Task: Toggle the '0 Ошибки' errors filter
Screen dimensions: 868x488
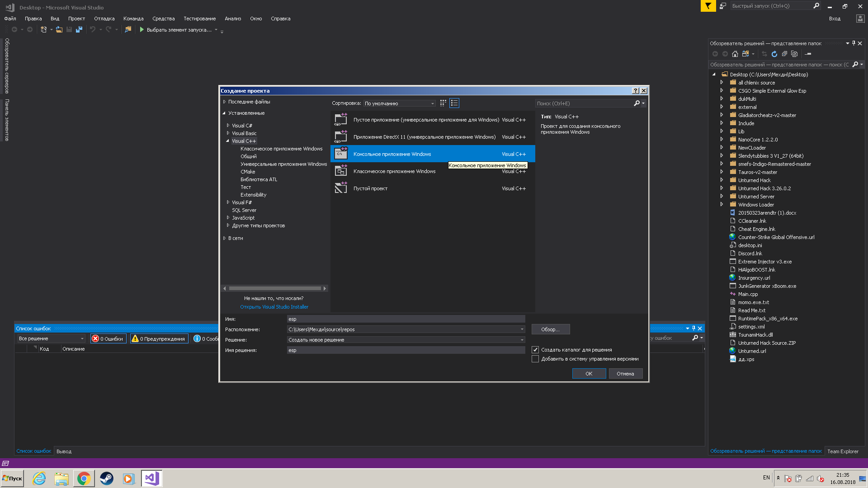Action: click(x=108, y=338)
